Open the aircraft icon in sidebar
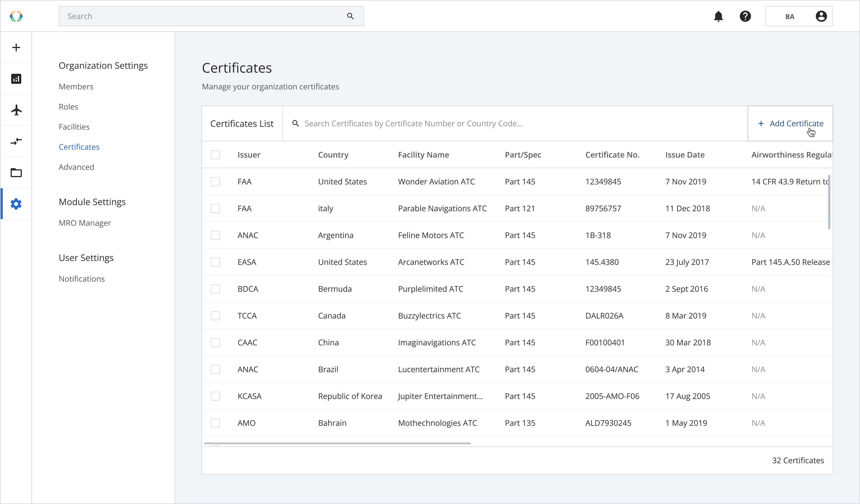This screenshot has height=504, width=860. pyautogui.click(x=16, y=110)
